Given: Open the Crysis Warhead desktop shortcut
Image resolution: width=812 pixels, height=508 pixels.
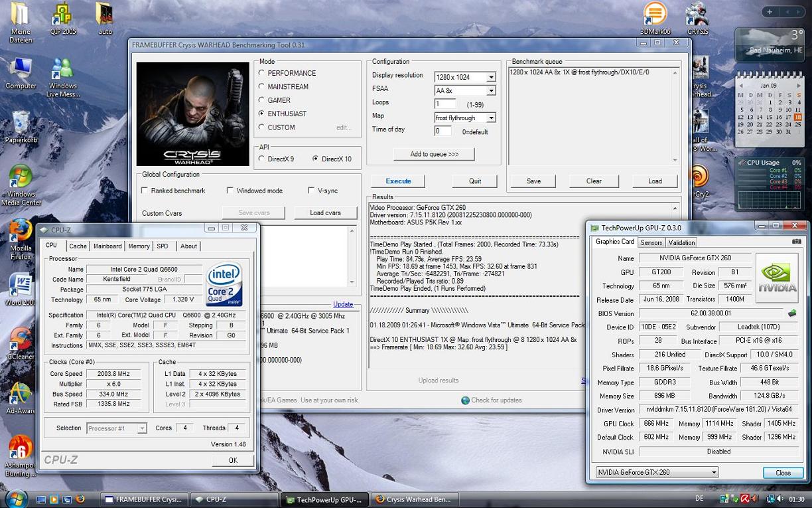Looking at the screenshot, I should pyautogui.click(x=701, y=76).
